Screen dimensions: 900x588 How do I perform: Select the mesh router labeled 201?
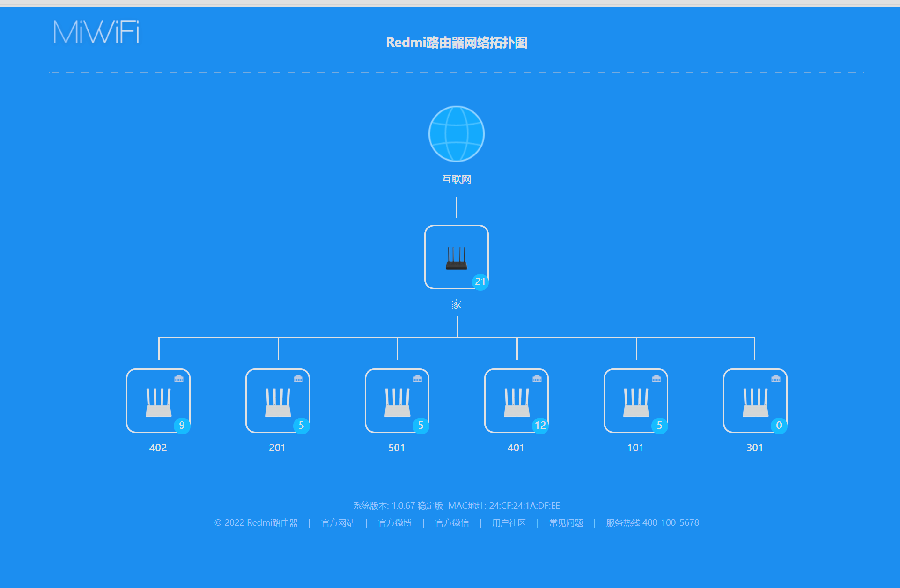[278, 401]
